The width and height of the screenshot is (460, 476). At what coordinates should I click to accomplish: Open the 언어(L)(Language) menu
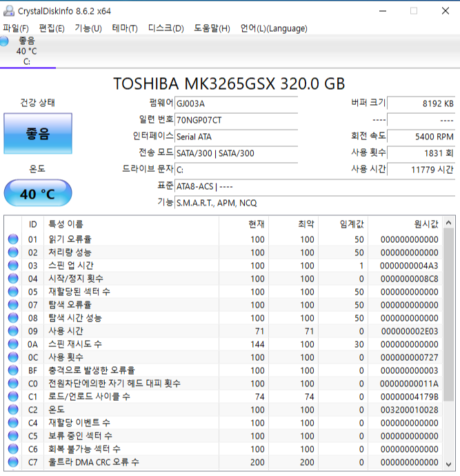(274, 28)
